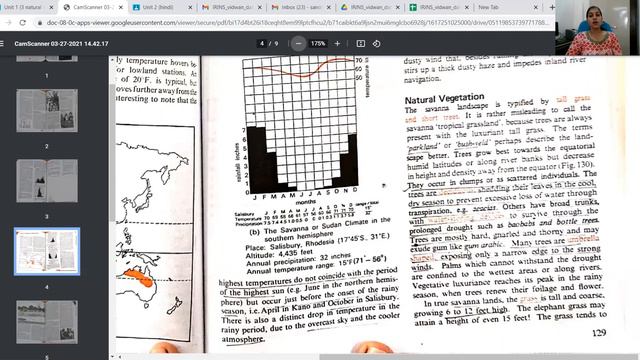Click the browser forward arrow

[8, 23]
